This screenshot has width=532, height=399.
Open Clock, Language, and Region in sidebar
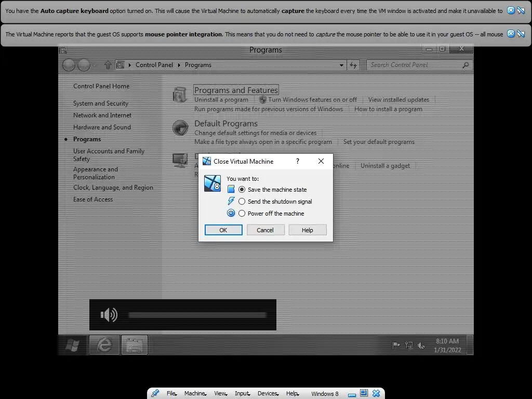[113, 188]
